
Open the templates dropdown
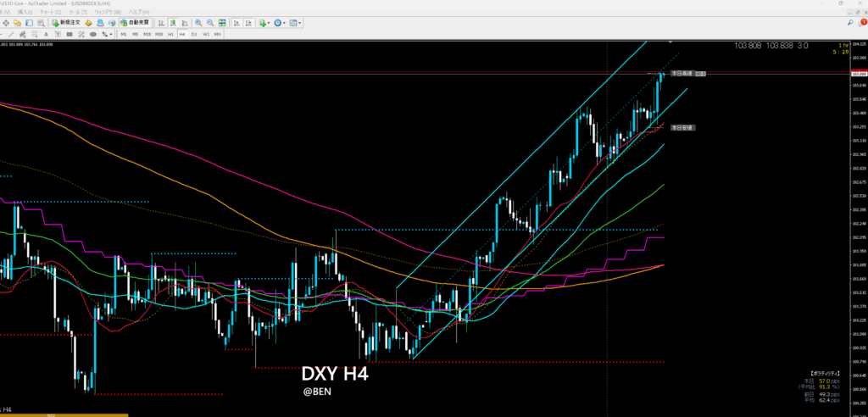point(297,22)
